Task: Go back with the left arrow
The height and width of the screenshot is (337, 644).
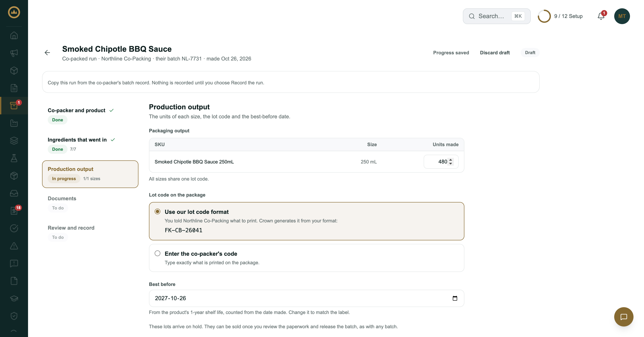Action: (x=47, y=53)
